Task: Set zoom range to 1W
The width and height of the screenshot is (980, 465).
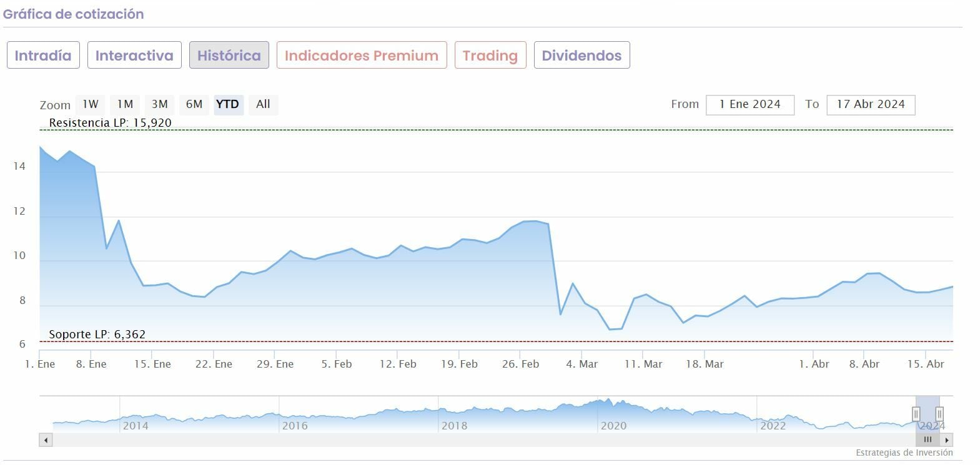Action: pos(91,104)
